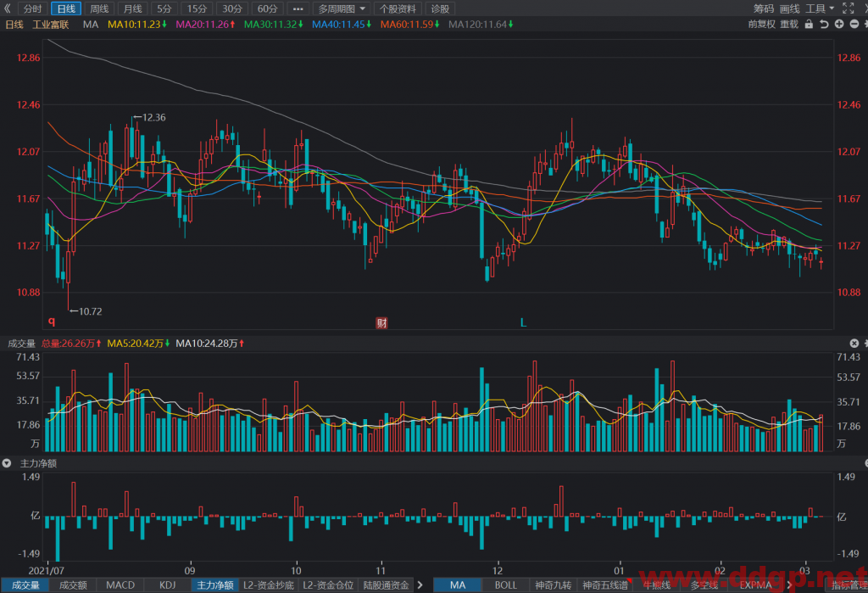This screenshot has height=593, width=868.
Task: Select the 日线 daily period tab
Action: pyautogui.click(x=66, y=8)
